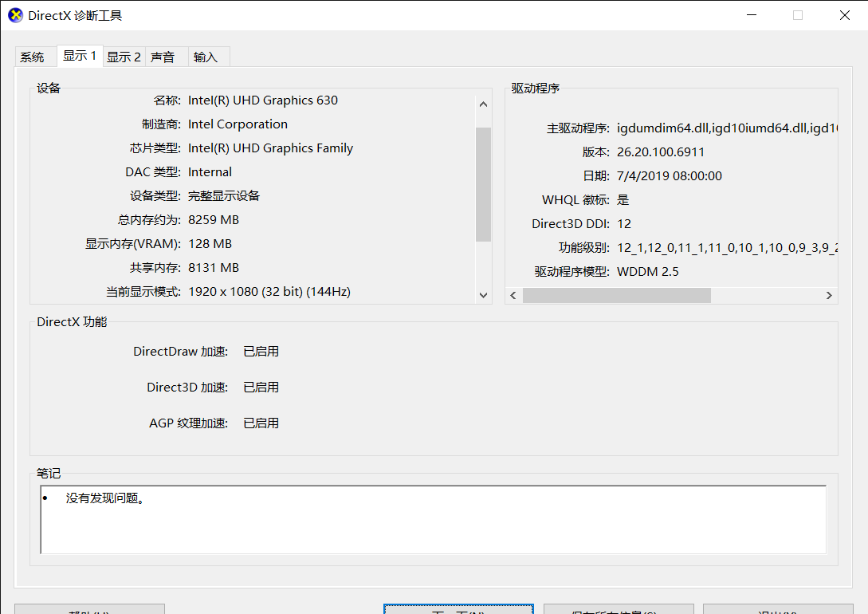Click the DirectDraw 加速: label
This screenshot has width=868, height=614.
180,352
